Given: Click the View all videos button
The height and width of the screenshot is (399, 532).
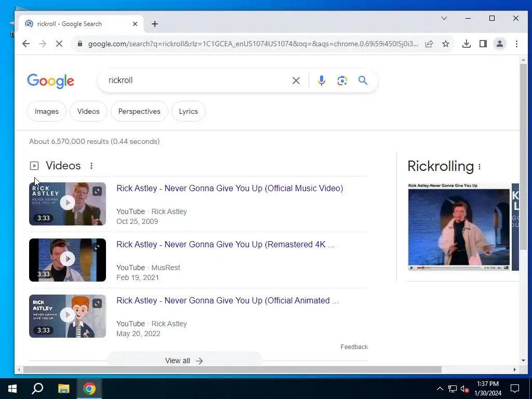Looking at the screenshot, I should pyautogui.click(x=184, y=361).
